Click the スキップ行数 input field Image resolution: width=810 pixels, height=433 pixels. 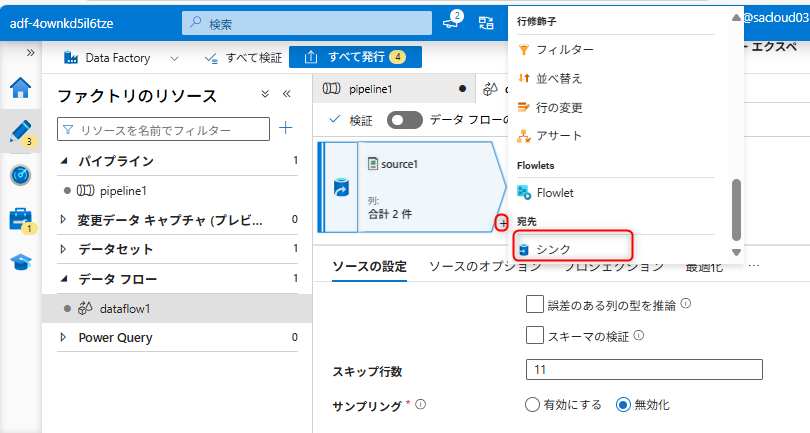pyautogui.click(x=643, y=371)
